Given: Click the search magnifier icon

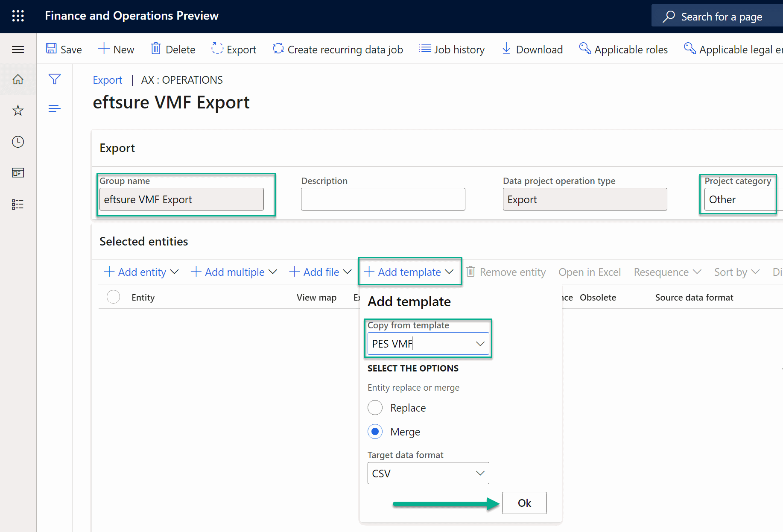Looking at the screenshot, I should tap(669, 16).
